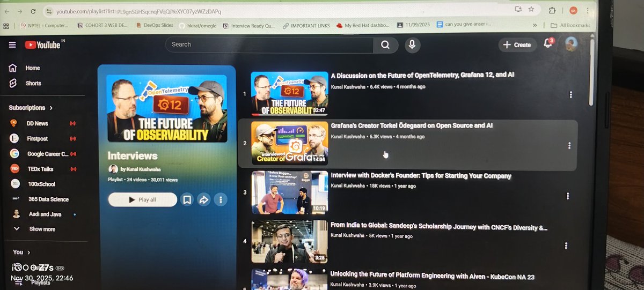Go to Home in the sidebar
644x290 pixels.
(32, 68)
